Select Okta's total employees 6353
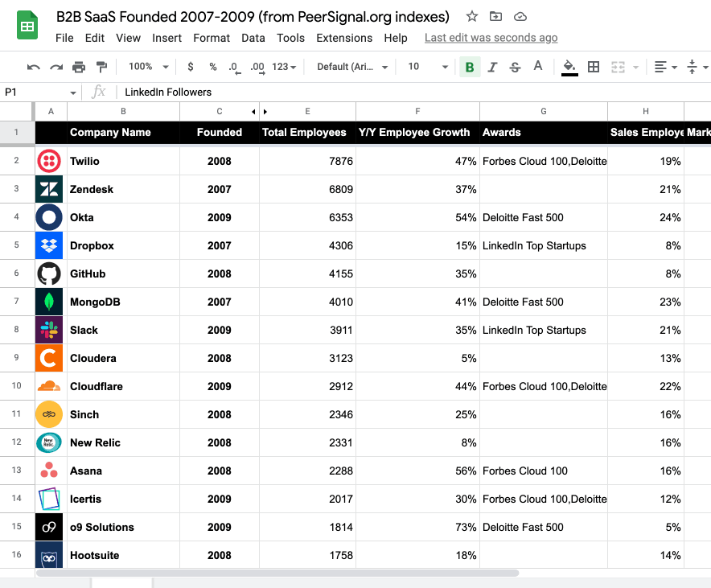The width and height of the screenshot is (711, 588). point(307,217)
